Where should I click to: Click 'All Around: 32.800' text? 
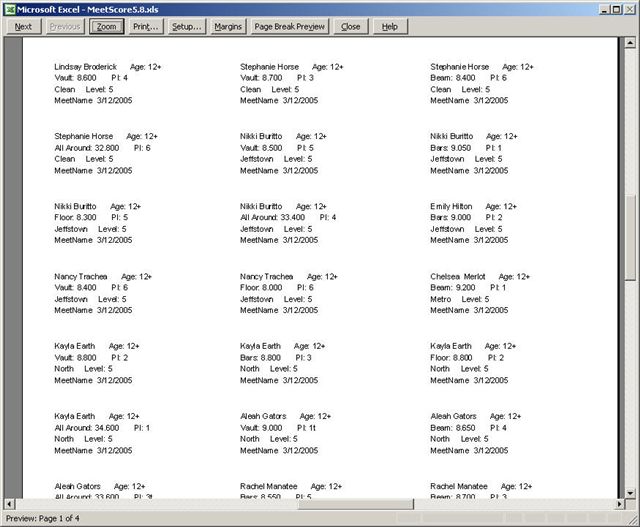pyautogui.click(x=87, y=148)
